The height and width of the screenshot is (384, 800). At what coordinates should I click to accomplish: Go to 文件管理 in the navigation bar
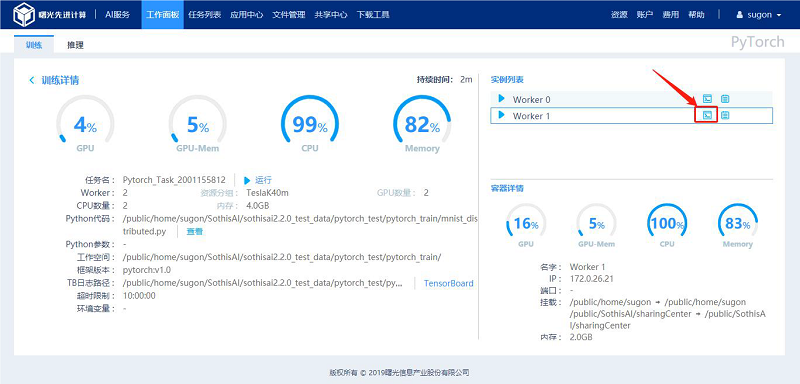click(x=288, y=15)
